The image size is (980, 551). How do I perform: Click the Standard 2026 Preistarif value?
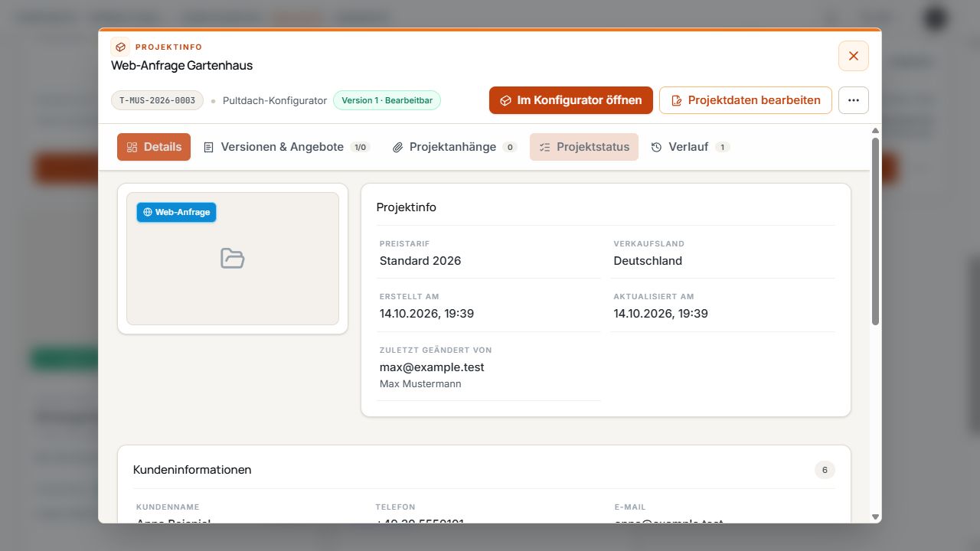420,261
